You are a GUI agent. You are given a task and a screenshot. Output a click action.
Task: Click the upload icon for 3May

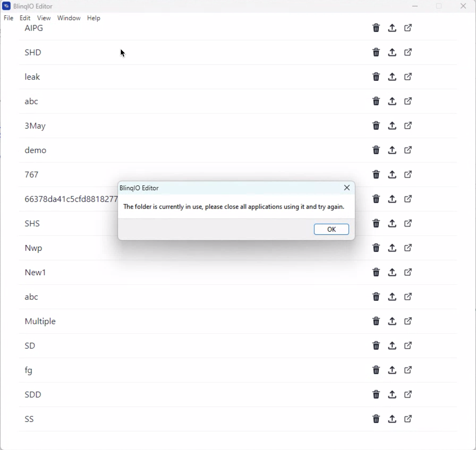[392, 126]
